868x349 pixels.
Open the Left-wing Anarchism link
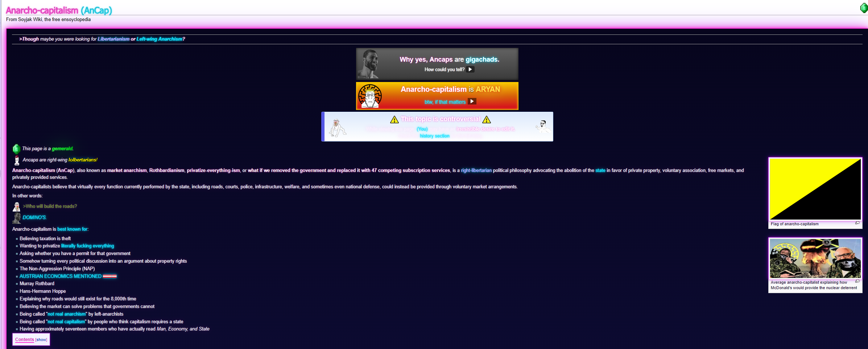(x=159, y=39)
